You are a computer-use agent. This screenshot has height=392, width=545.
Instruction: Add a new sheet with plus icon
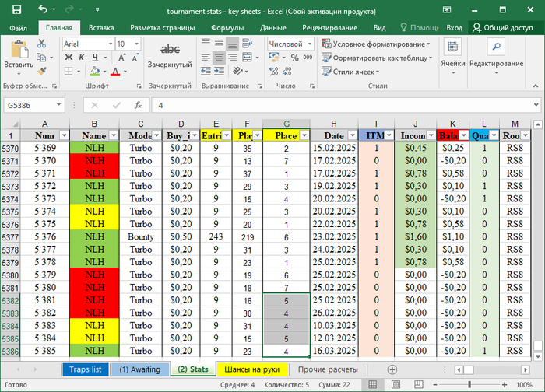point(392,369)
